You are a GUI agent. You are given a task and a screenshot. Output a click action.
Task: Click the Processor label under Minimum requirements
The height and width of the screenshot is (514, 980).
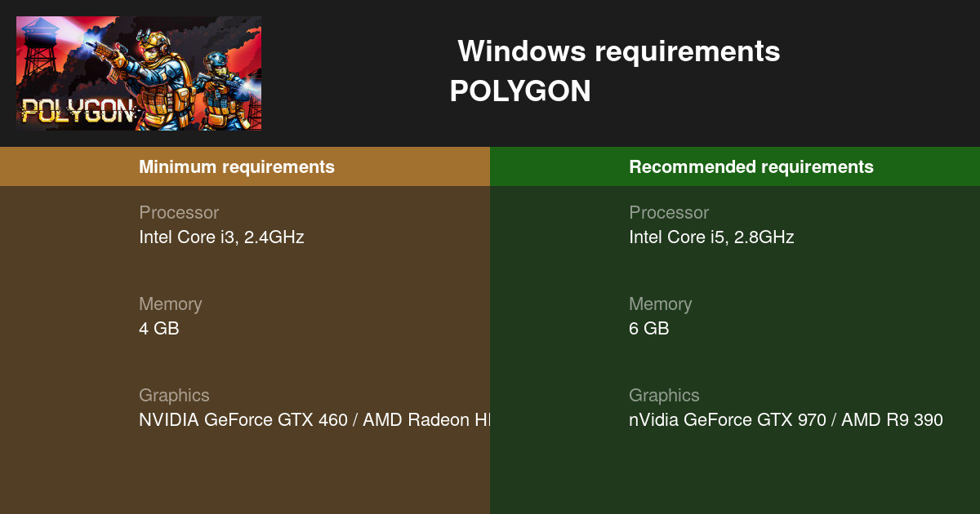coord(179,213)
